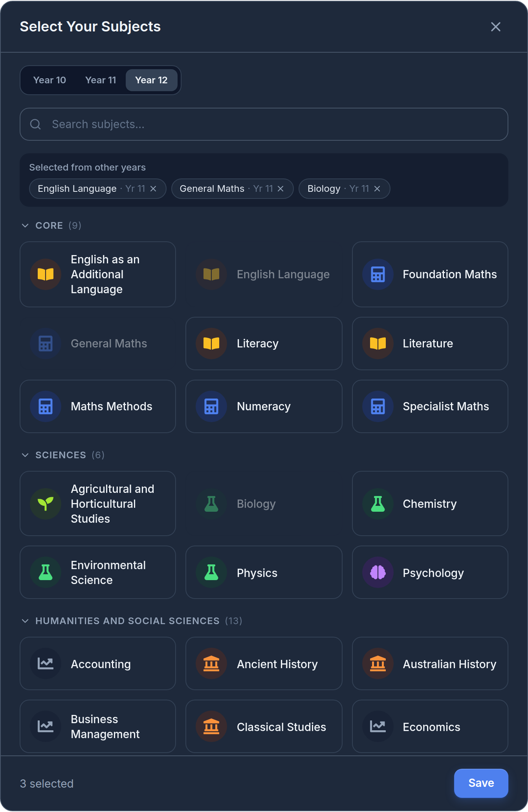Click the calculator icon beside Foundation Maths

pyautogui.click(x=378, y=274)
